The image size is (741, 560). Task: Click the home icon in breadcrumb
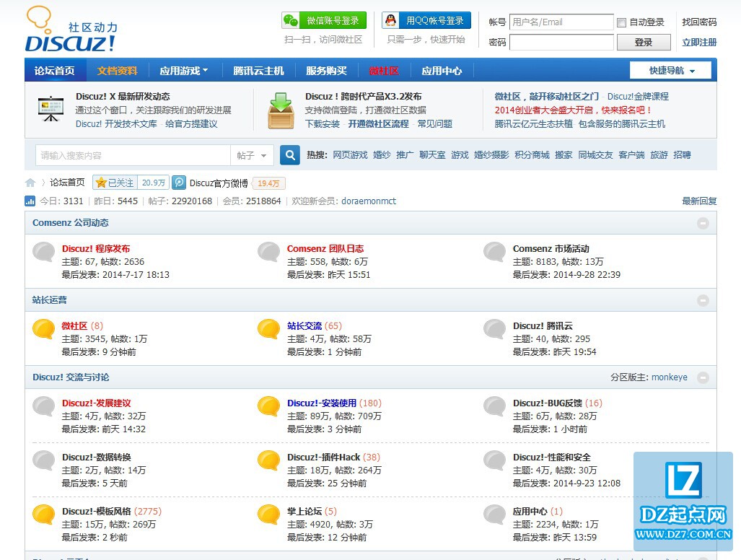point(30,183)
